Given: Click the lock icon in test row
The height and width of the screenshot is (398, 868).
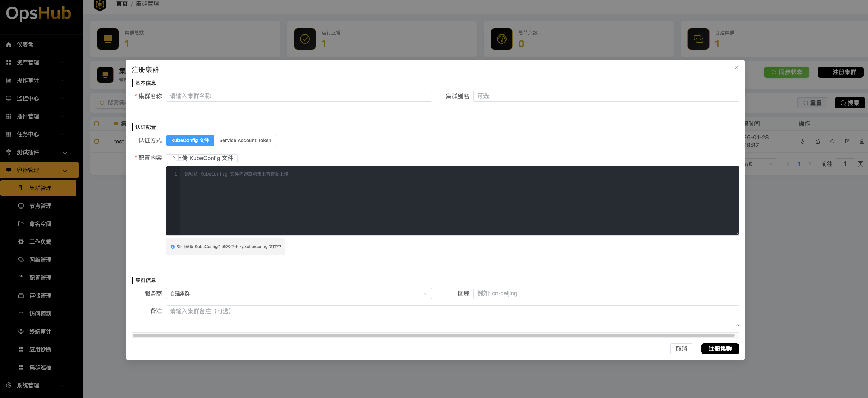Looking at the screenshot, I should 817,141.
